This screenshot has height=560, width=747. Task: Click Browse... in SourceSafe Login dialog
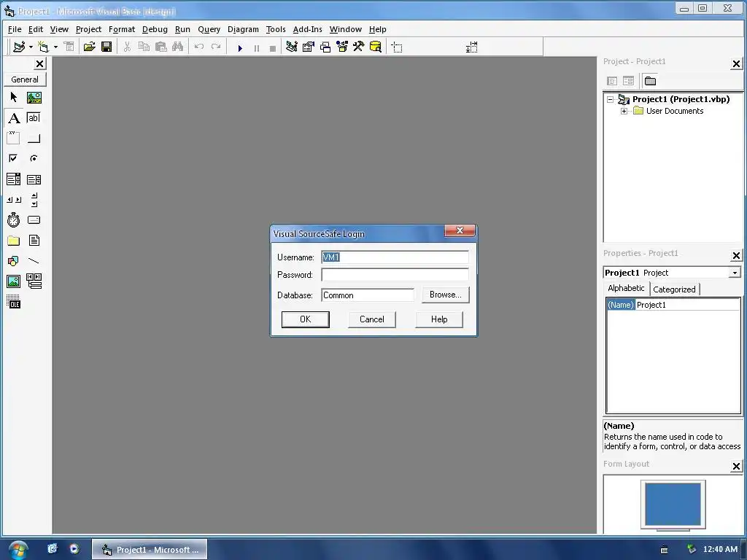pos(446,295)
